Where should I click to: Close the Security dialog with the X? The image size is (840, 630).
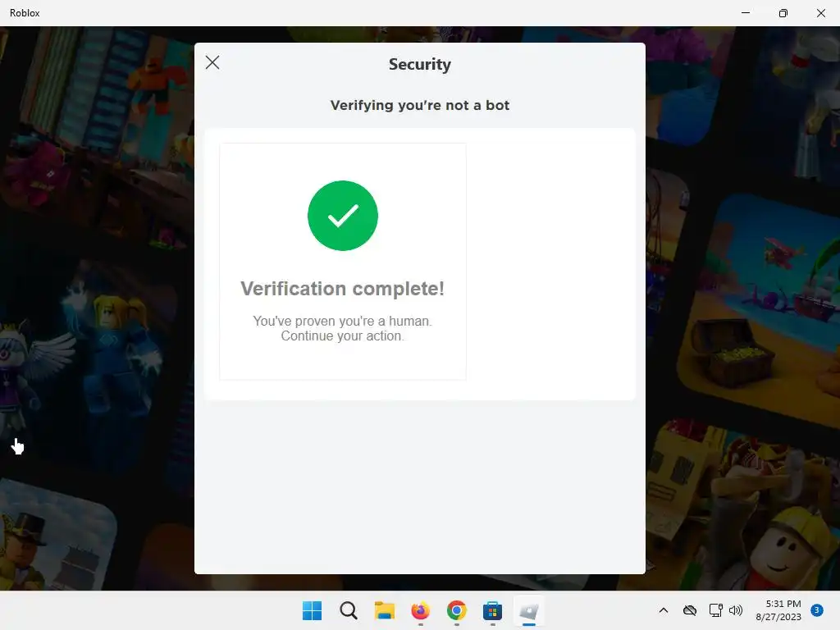coord(212,62)
